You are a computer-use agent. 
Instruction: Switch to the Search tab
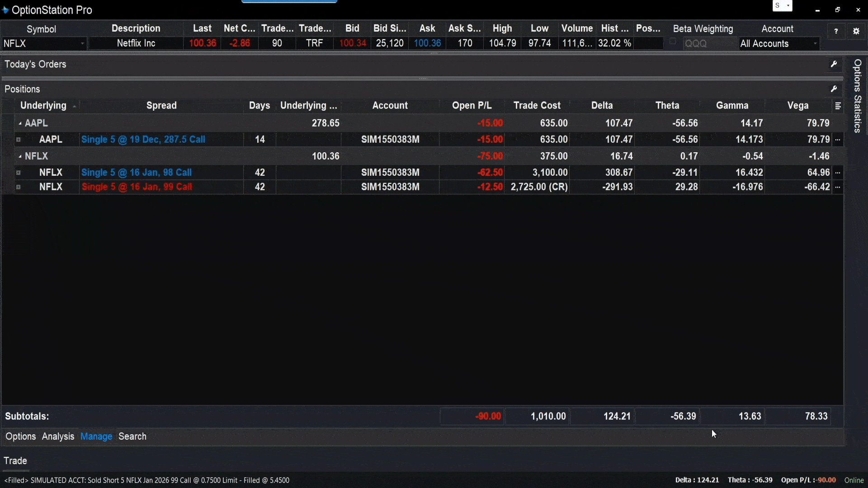click(x=132, y=436)
